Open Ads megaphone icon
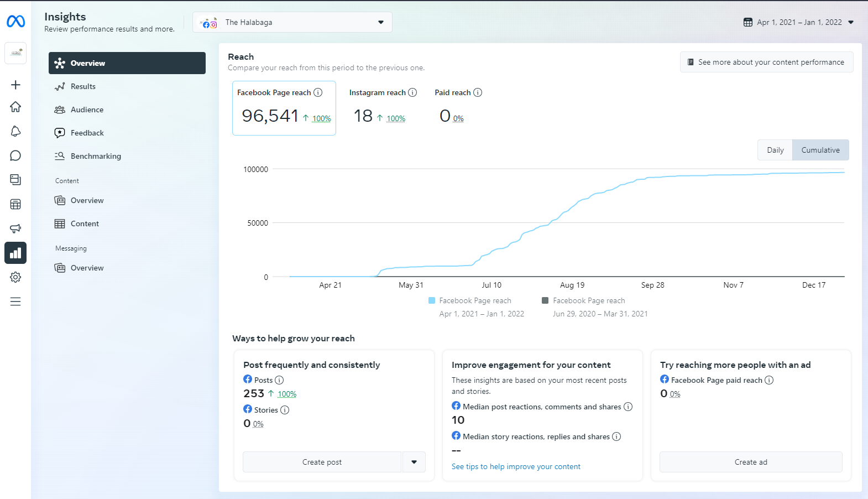 pos(15,228)
